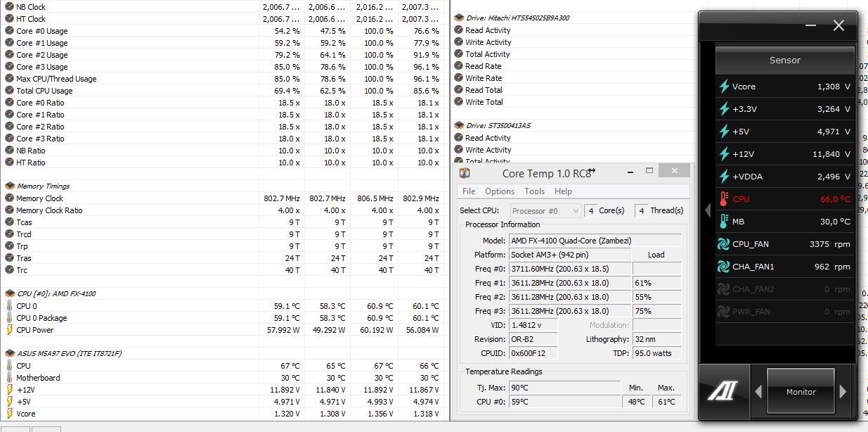Click the Lithography 32 nm field
Viewport: 868px width, 432px height.
656,339
